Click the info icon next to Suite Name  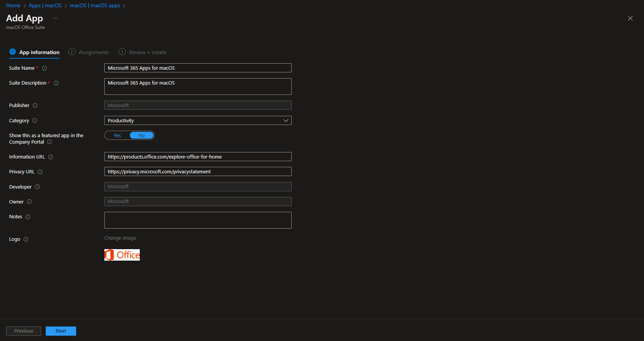coord(45,68)
